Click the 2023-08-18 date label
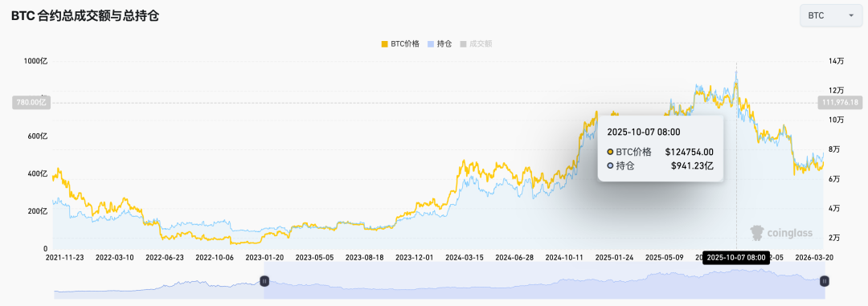The height and width of the screenshot is (306, 868). tap(364, 257)
